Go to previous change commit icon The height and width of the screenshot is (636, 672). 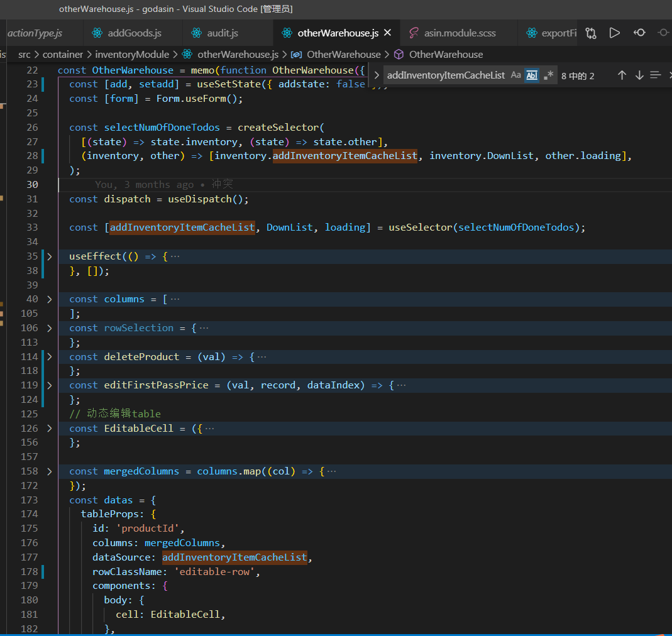coord(639,33)
